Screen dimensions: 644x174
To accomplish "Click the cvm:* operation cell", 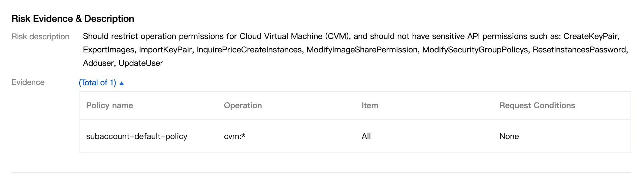I will (234, 136).
